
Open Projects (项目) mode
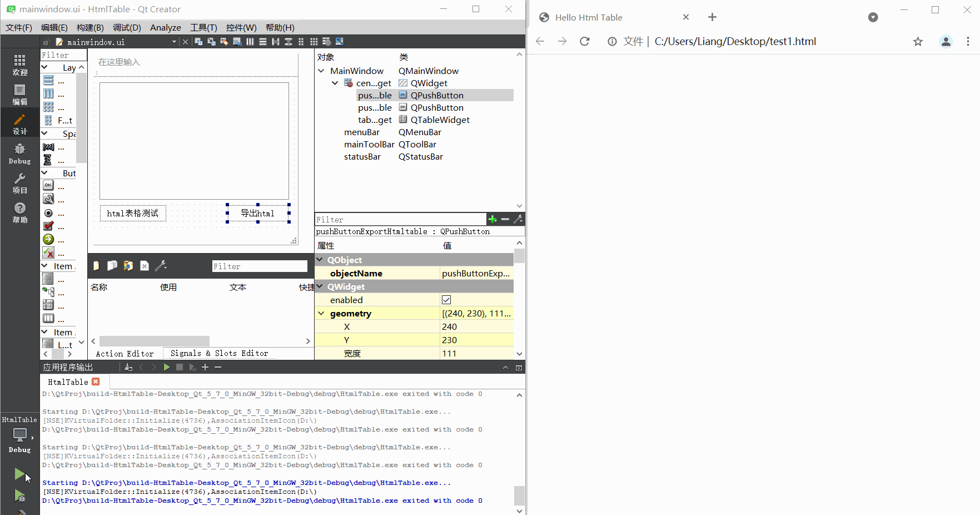19,183
